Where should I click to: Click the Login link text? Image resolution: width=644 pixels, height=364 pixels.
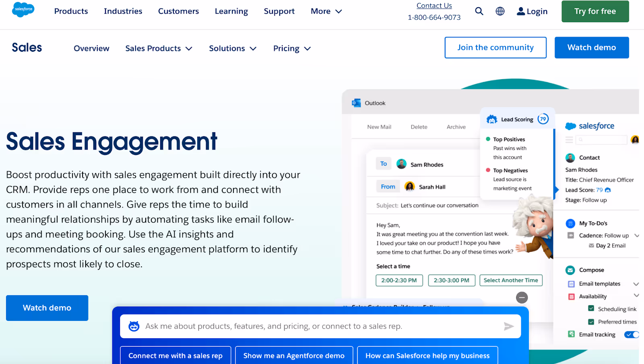click(x=537, y=12)
